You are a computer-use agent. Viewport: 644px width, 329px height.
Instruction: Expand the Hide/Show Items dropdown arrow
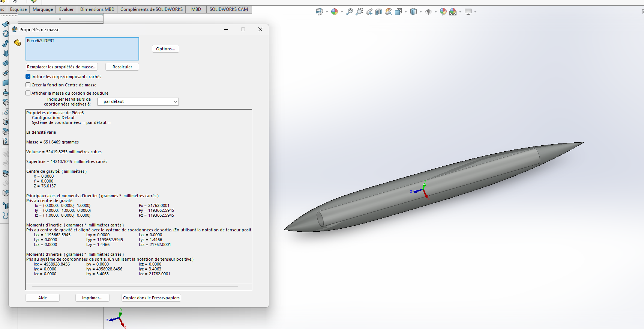435,12
